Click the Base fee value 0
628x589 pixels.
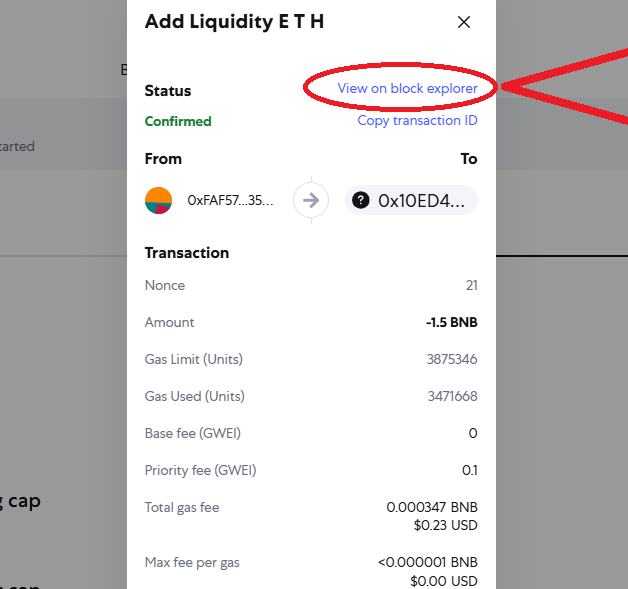[x=473, y=433]
